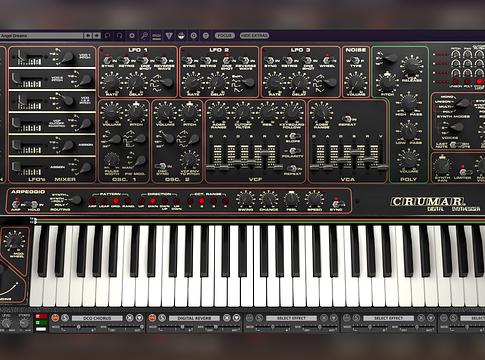The height and width of the screenshot is (360, 485).
Task: Click the Arpeggio Routing selector knob
Action: click(75, 200)
